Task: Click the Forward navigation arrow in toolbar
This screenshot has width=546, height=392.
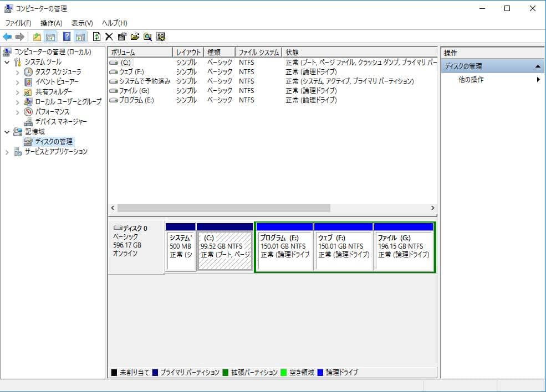Action: click(x=19, y=37)
